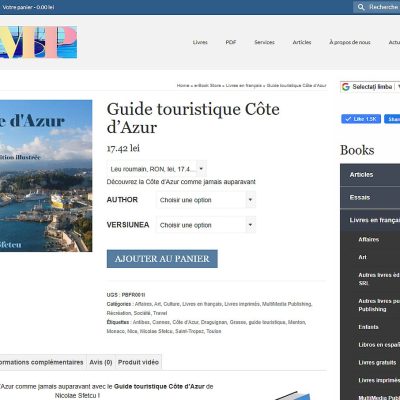400x400 pixels.
Task: Open Libros en español sidebar item
Action: point(379,345)
